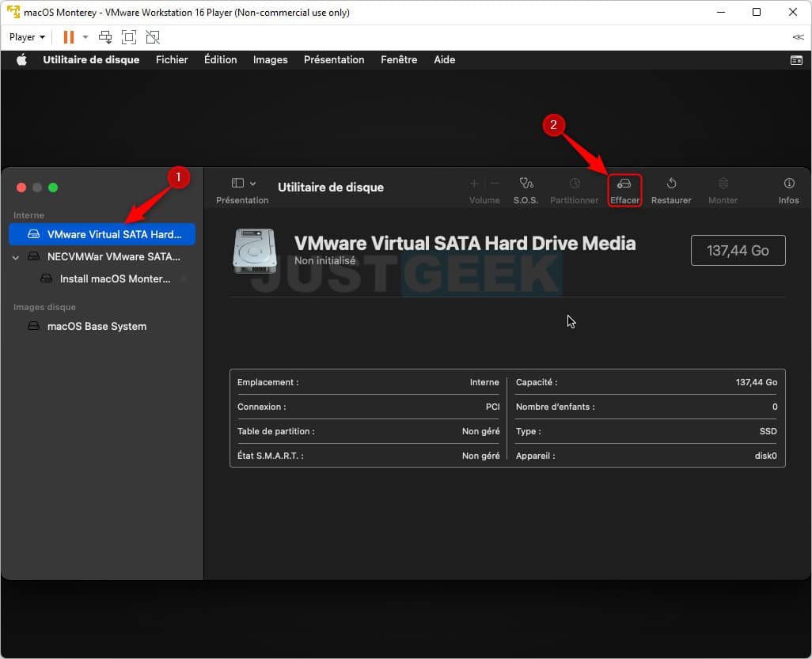Click the S.O.S. first aid icon
The height and width of the screenshot is (659, 812).
(x=526, y=184)
